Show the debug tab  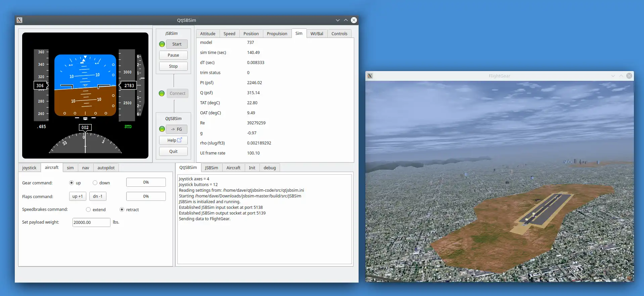[270, 168]
